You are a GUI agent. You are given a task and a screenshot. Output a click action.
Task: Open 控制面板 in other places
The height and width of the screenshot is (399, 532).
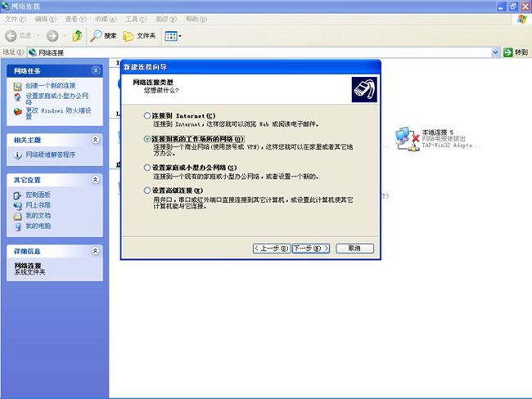coord(38,195)
